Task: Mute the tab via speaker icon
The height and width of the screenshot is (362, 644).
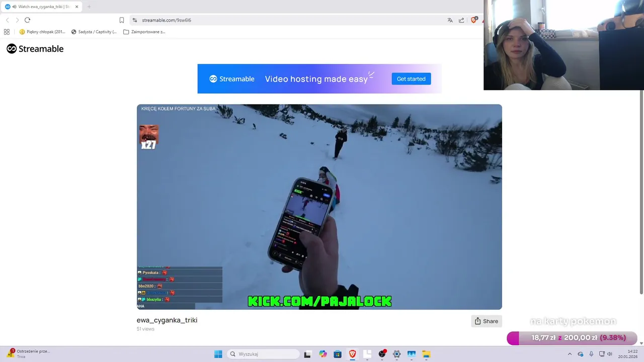Action: coord(14,7)
